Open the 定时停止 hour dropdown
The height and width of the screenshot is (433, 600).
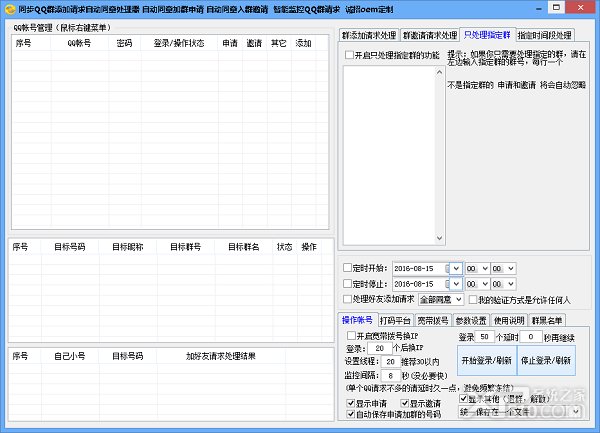tap(485, 284)
